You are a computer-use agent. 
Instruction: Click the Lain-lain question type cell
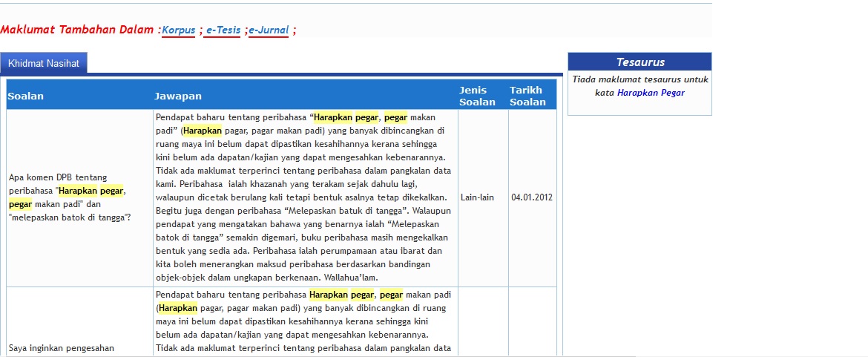[x=477, y=197]
